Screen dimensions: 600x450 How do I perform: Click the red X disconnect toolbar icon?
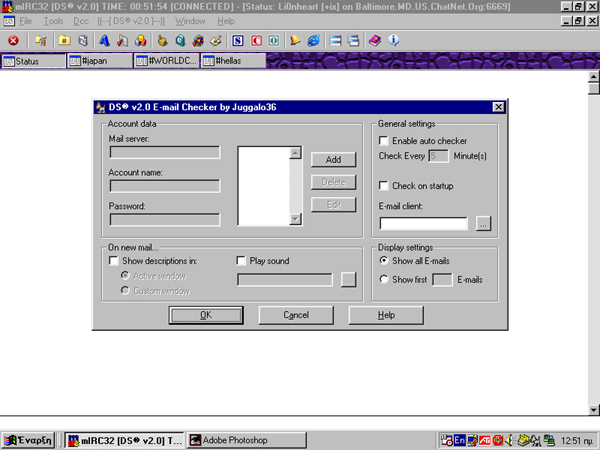(13, 41)
